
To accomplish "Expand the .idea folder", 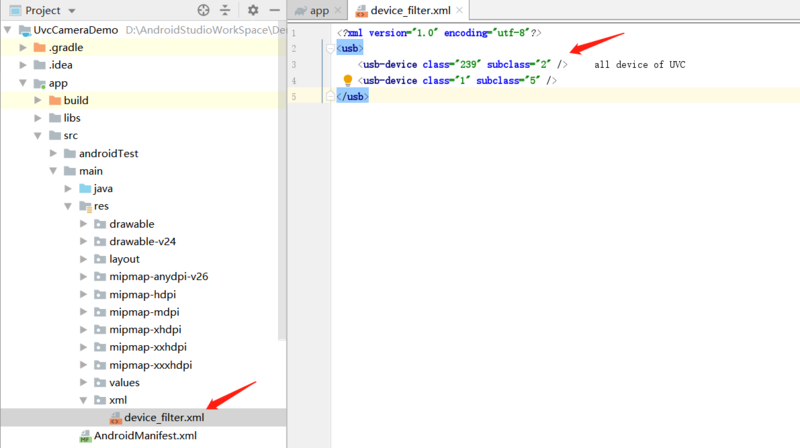I will coord(23,65).
